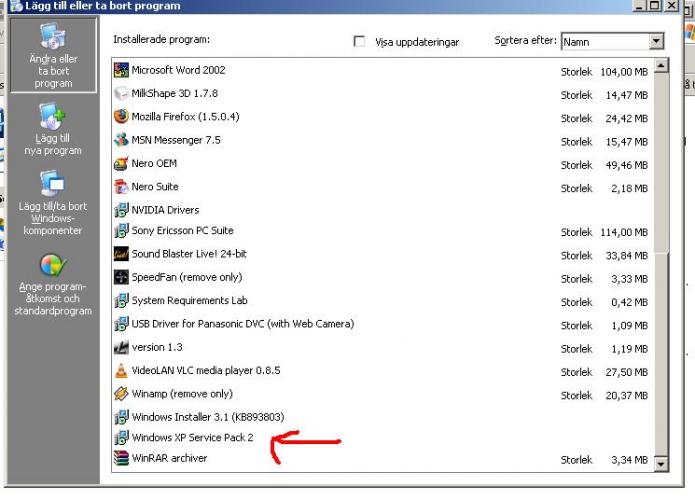Click the MSN Messenger 7.5 icon
Image resolution: width=695 pixels, height=500 pixels.
point(121,140)
